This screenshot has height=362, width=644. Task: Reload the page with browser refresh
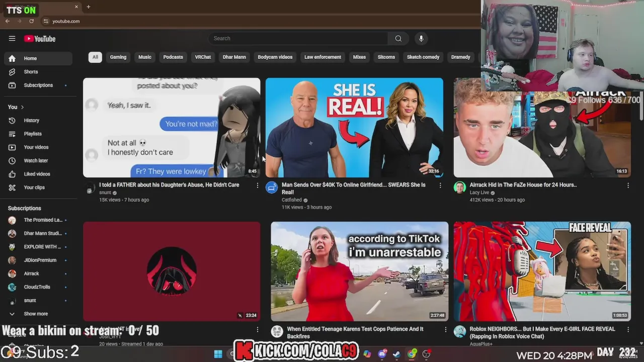pyautogui.click(x=31, y=21)
